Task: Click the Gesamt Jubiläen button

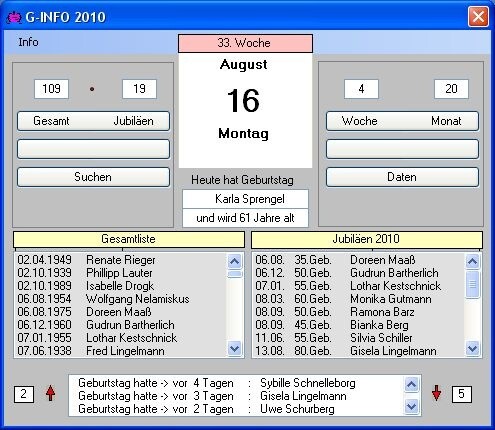Action: [93, 121]
